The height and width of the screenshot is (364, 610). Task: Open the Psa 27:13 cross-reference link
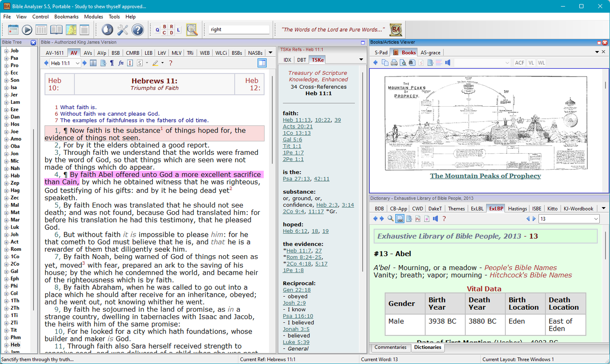pos(296,179)
